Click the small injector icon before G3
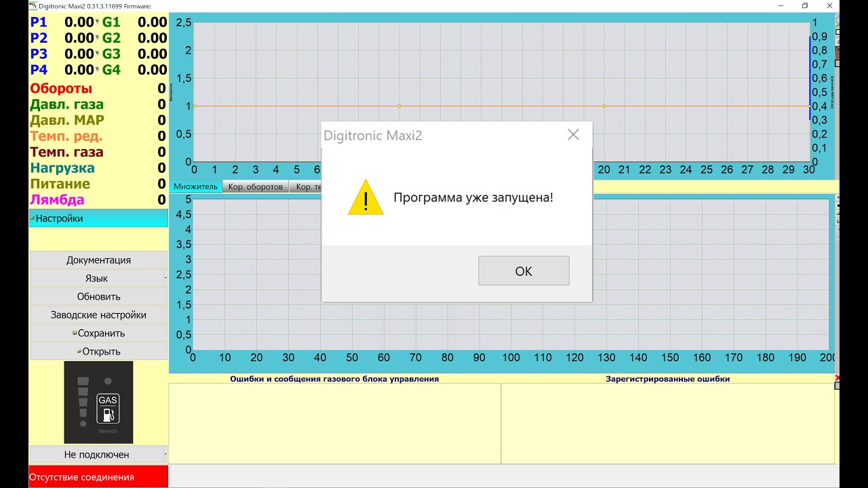Screen dimensions: 868x488 pos(98,54)
